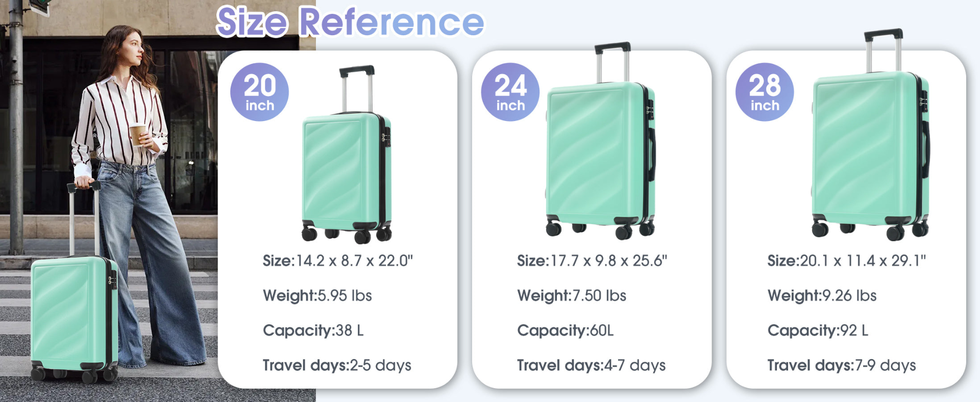Select the 28 inch suitcase image
Image resolution: width=980 pixels, height=402 pixels.
pyautogui.click(x=871, y=135)
